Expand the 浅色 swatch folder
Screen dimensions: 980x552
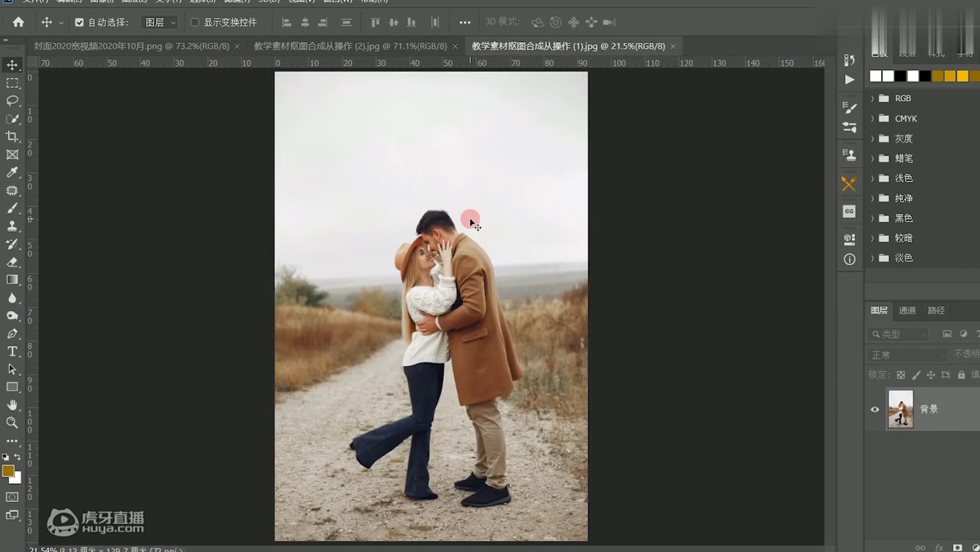[872, 179]
